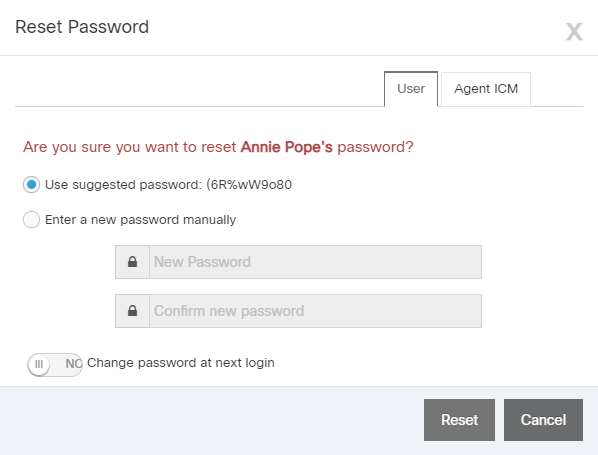Close the Reset Password dialog

[574, 32]
